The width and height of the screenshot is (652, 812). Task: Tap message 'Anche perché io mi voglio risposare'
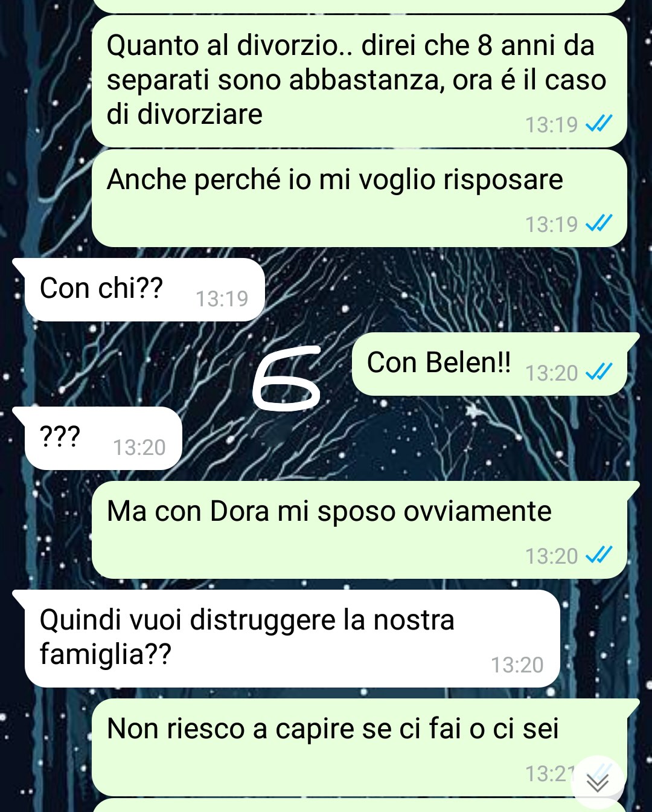[x=359, y=198]
